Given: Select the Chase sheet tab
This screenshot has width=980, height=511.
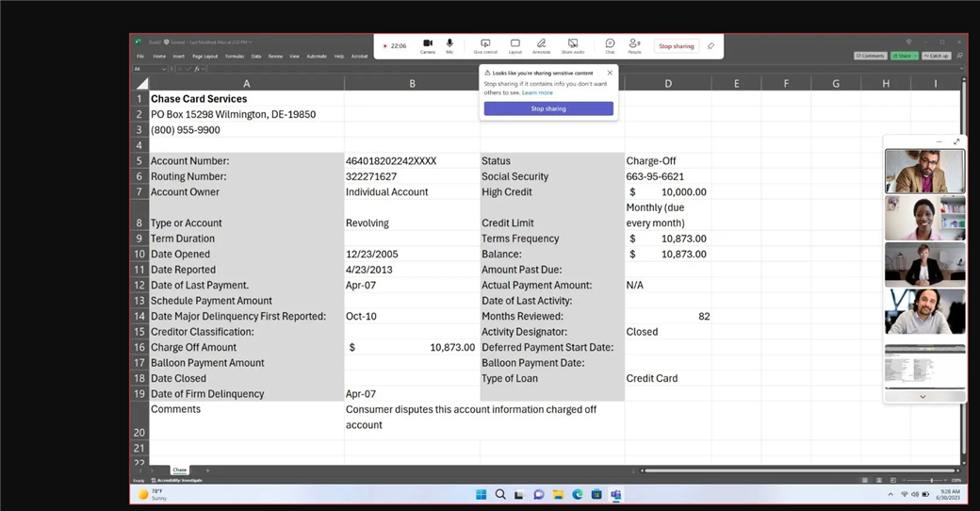Looking at the screenshot, I should [179, 470].
